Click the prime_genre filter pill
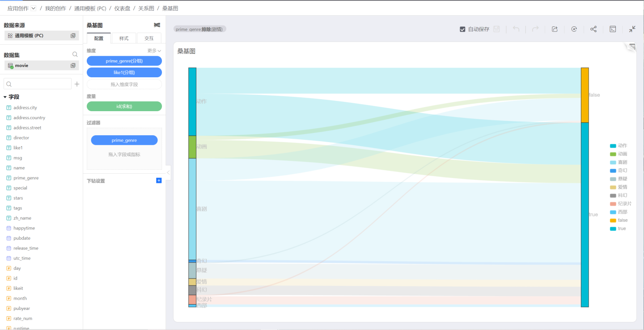The image size is (644, 330). coord(124,140)
